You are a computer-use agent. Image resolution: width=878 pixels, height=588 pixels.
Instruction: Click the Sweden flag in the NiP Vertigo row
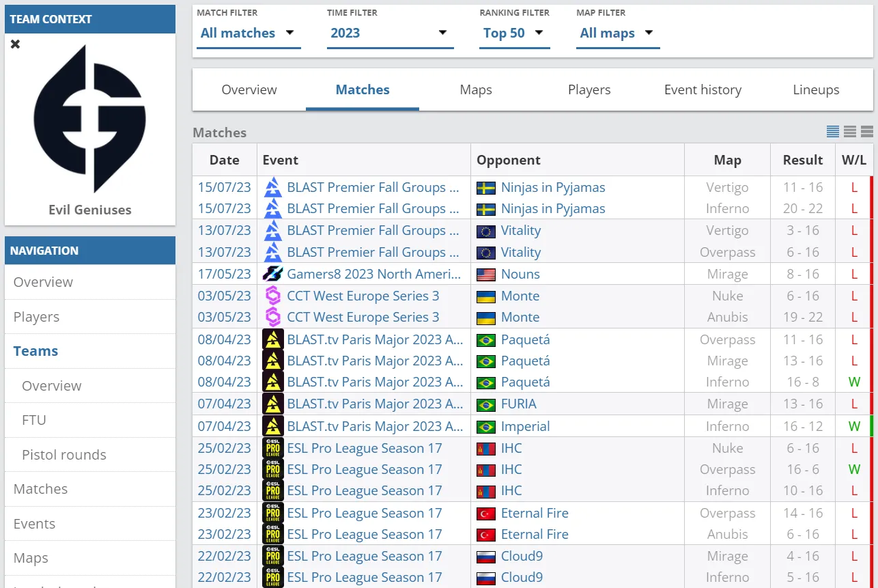486,188
